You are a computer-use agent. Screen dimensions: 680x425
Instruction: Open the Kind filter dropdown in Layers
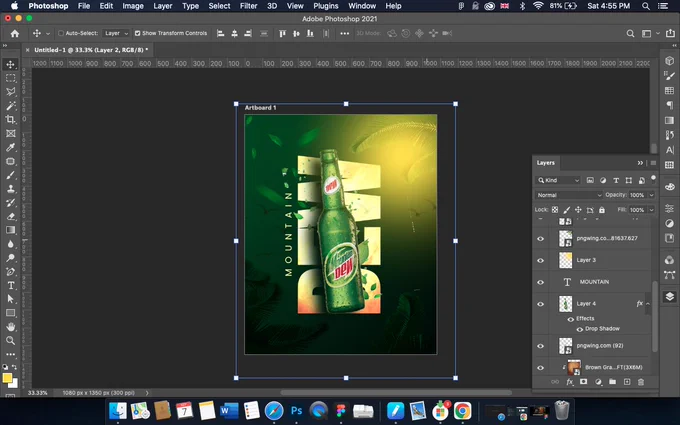coord(558,180)
